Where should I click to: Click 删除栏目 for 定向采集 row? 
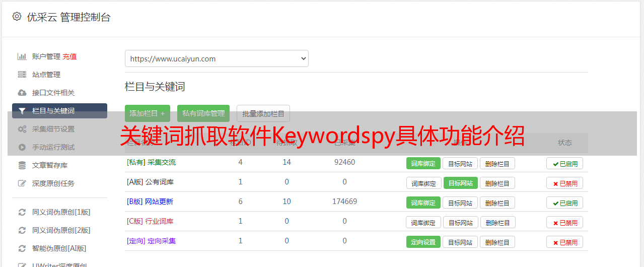[x=497, y=242]
